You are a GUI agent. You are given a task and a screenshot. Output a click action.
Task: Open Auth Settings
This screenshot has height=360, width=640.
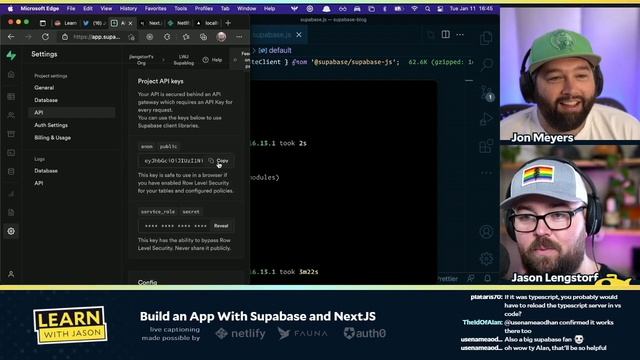[x=51, y=125]
